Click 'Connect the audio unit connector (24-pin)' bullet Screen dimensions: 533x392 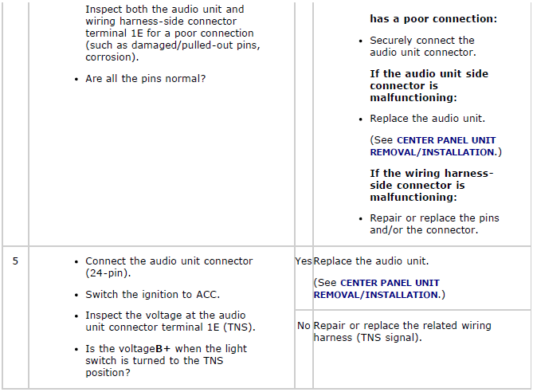[169, 267]
